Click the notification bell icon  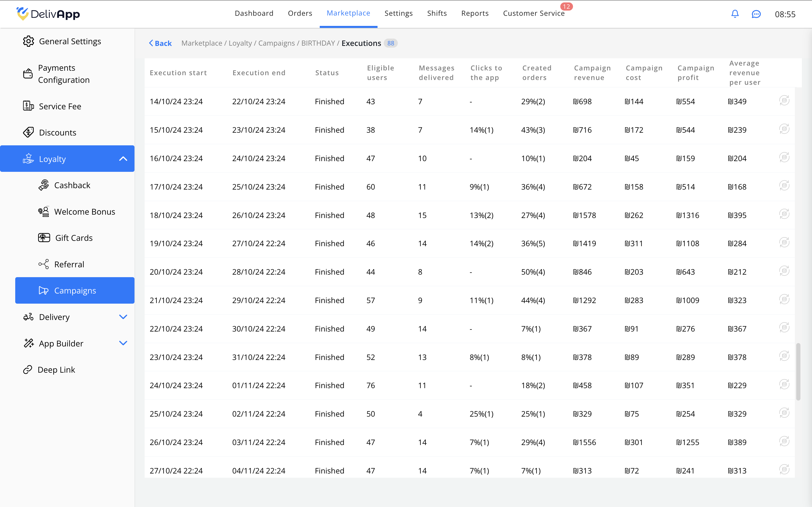click(x=735, y=14)
